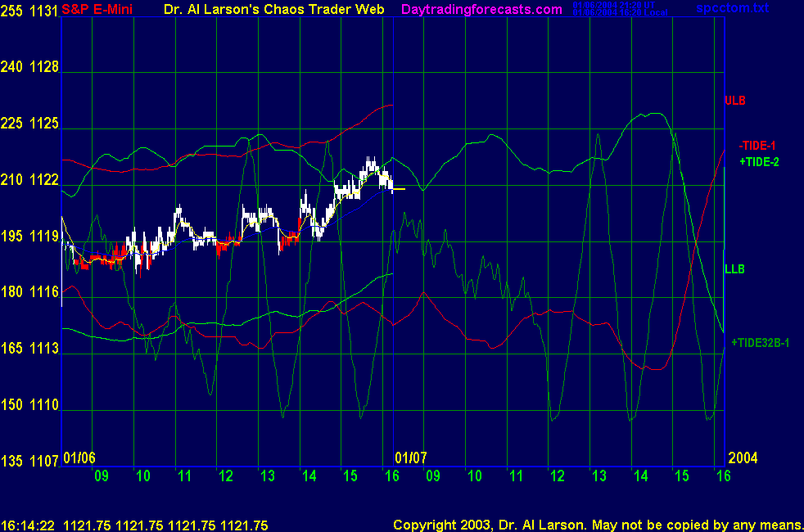This screenshot has width=804, height=532.
Task: Click the '180' scale value
Action: click(x=11, y=292)
